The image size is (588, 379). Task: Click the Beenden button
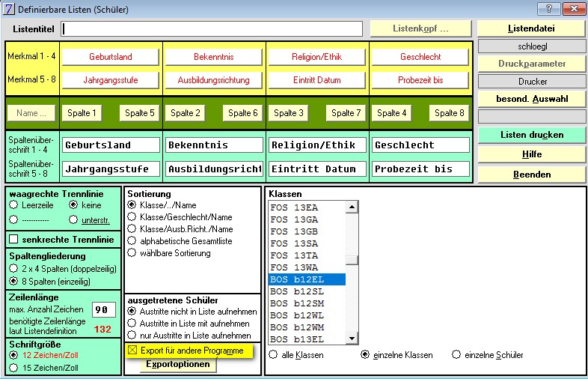[x=531, y=175]
